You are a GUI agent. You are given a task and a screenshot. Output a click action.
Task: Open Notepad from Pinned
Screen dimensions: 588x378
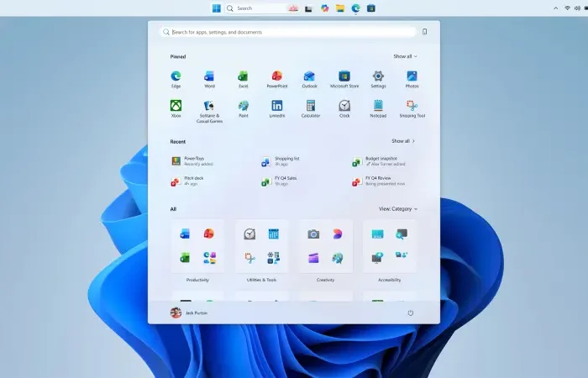(378, 108)
